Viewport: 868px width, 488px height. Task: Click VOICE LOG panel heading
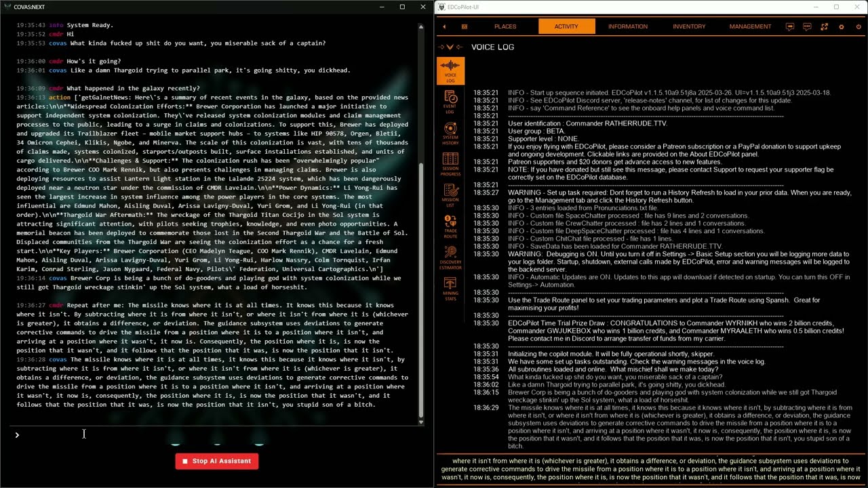click(x=493, y=47)
